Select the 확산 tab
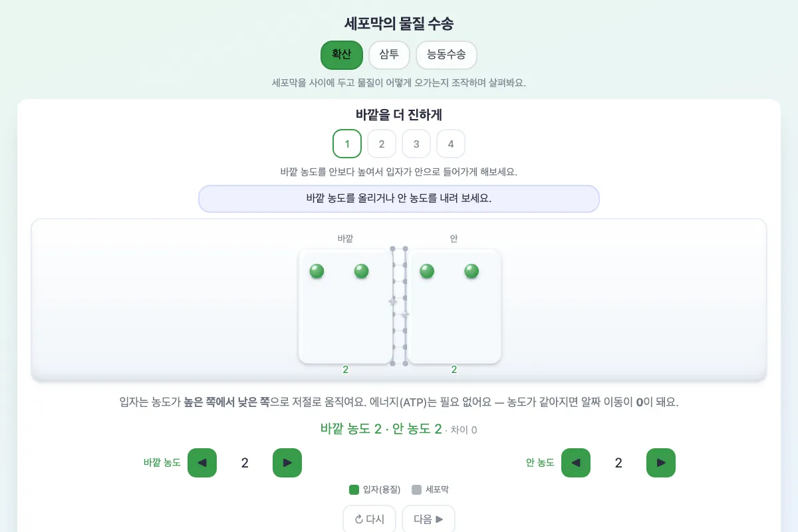798x532 pixels. pos(342,55)
